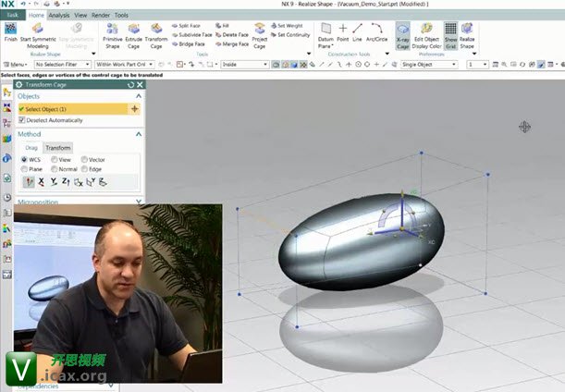This screenshot has width=565, height=392.
Task: Open the No Selection Filter dropdown
Action: click(62, 64)
